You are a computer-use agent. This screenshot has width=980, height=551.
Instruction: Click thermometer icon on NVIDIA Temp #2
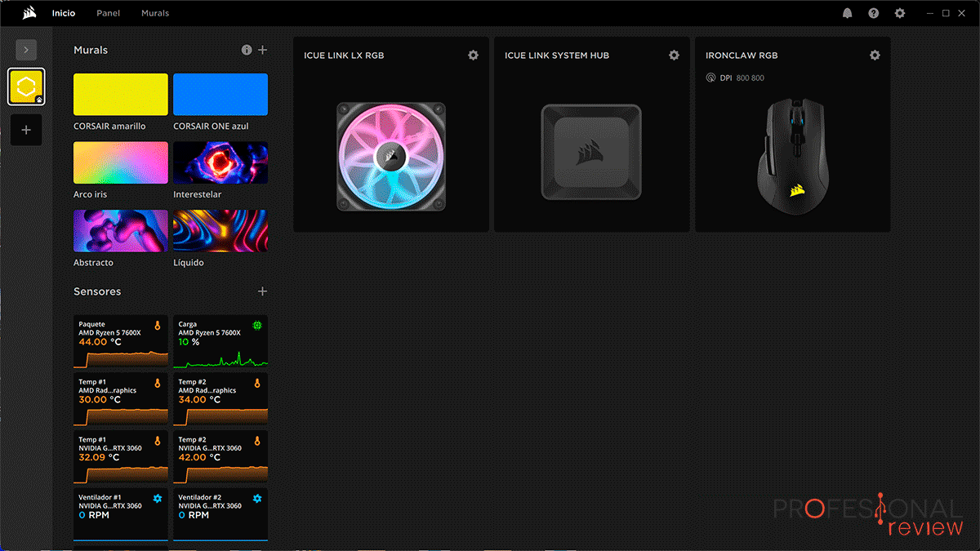(257, 441)
